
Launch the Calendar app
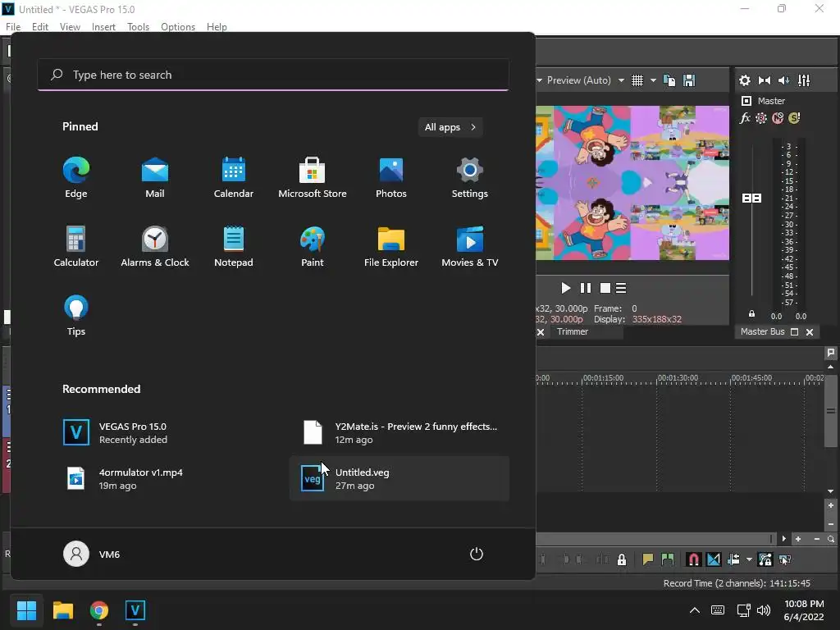(234, 178)
